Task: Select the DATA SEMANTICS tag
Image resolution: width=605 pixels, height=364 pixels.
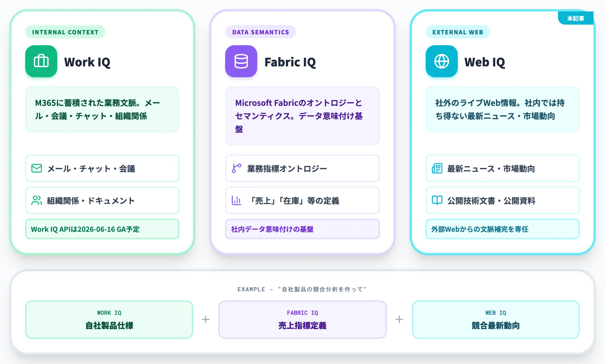Action: [261, 32]
